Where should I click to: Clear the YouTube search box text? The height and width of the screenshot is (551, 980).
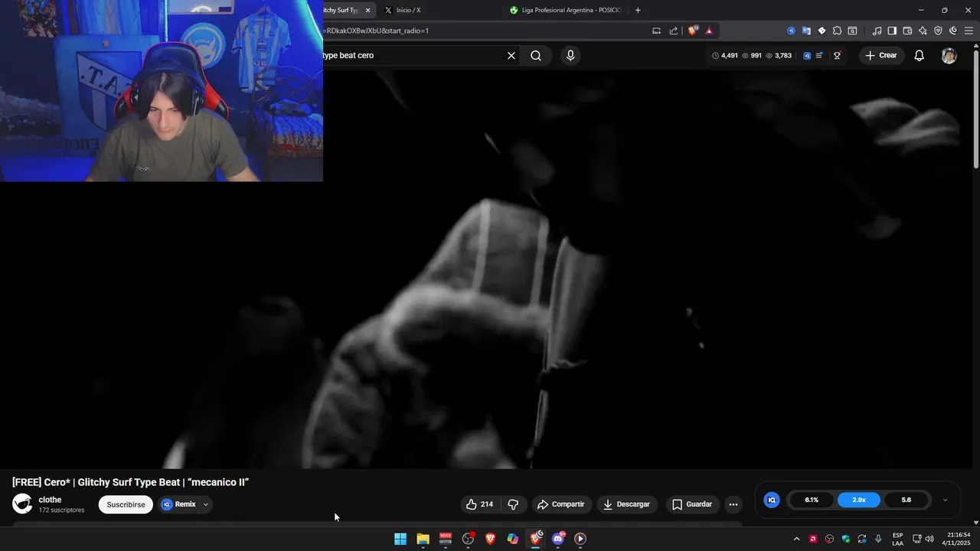click(511, 55)
